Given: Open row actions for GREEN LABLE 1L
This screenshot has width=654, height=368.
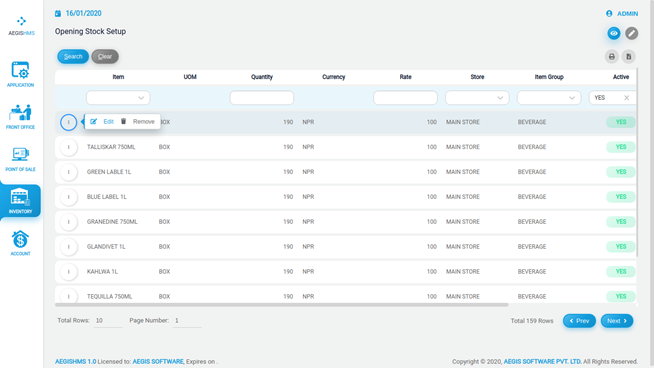Looking at the screenshot, I should [x=69, y=172].
